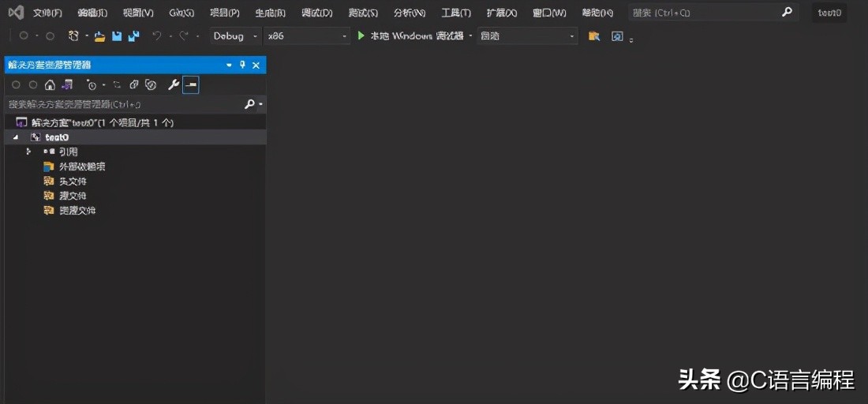
Task: Open Pending Changes Filter dropdown arrow
Action: point(103,85)
